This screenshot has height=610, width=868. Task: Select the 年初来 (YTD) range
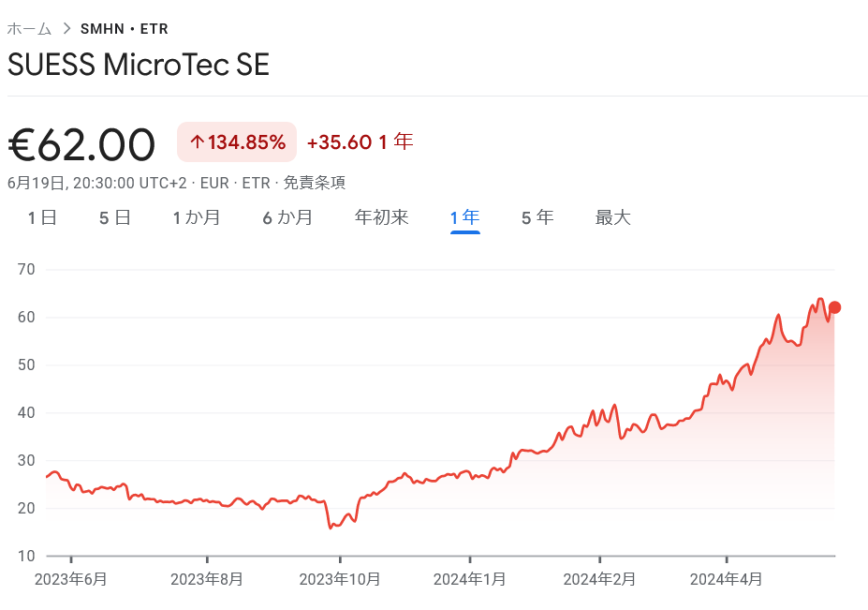381,216
